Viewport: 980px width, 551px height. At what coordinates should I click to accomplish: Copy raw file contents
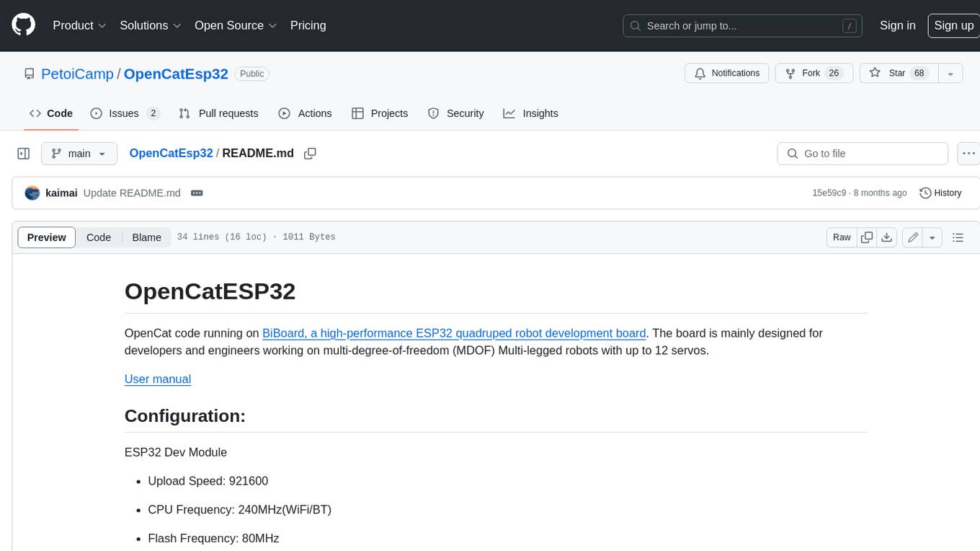coord(867,237)
